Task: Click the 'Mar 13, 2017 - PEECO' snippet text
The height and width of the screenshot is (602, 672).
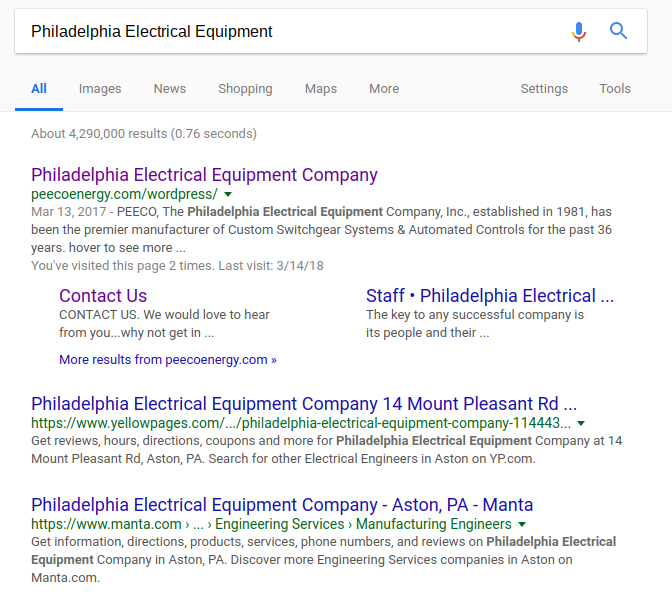Action: 321,230
